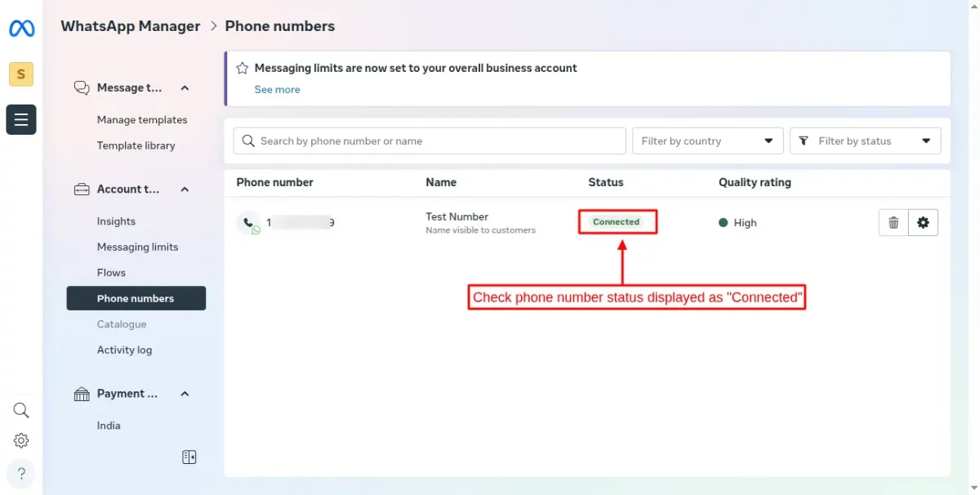Collapse the sidebar panel icon
Image resolution: width=980 pixels, height=495 pixels.
tap(189, 457)
